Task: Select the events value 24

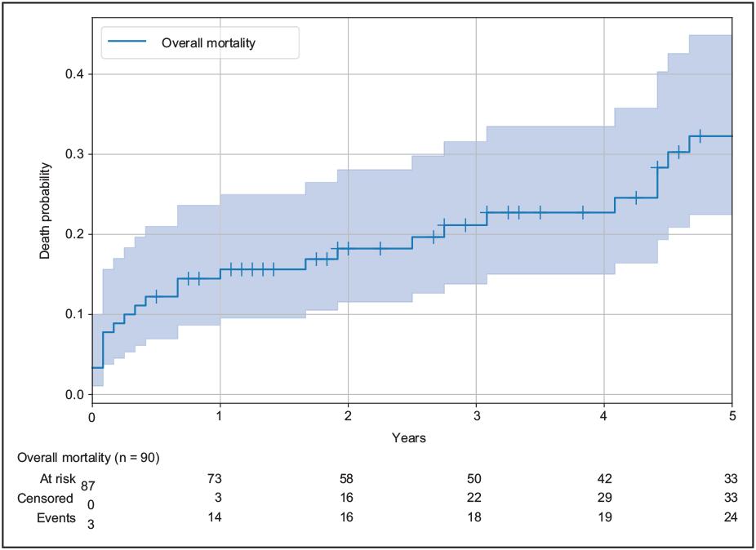Action: (732, 517)
